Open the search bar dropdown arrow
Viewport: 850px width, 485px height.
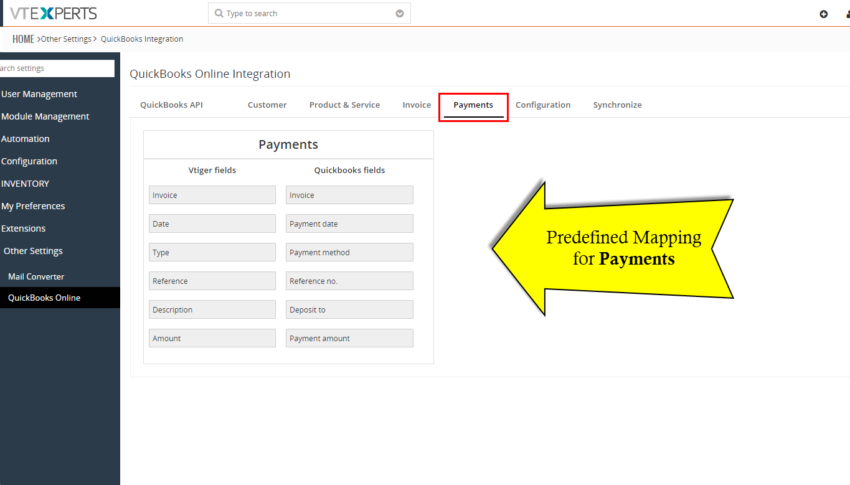click(x=400, y=14)
